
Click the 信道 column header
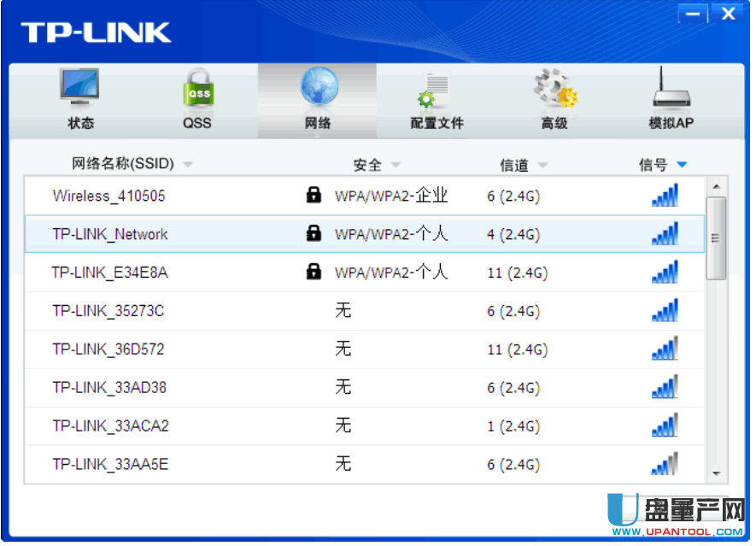(514, 166)
